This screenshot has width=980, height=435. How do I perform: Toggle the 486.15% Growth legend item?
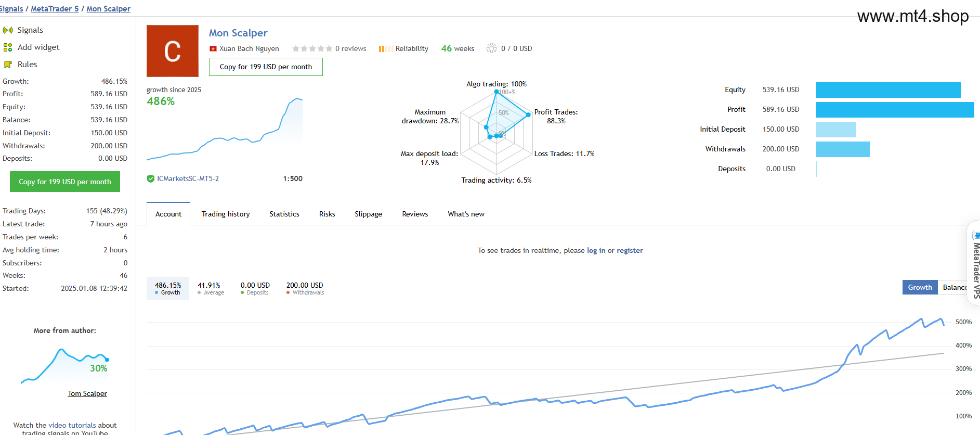point(168,288)
